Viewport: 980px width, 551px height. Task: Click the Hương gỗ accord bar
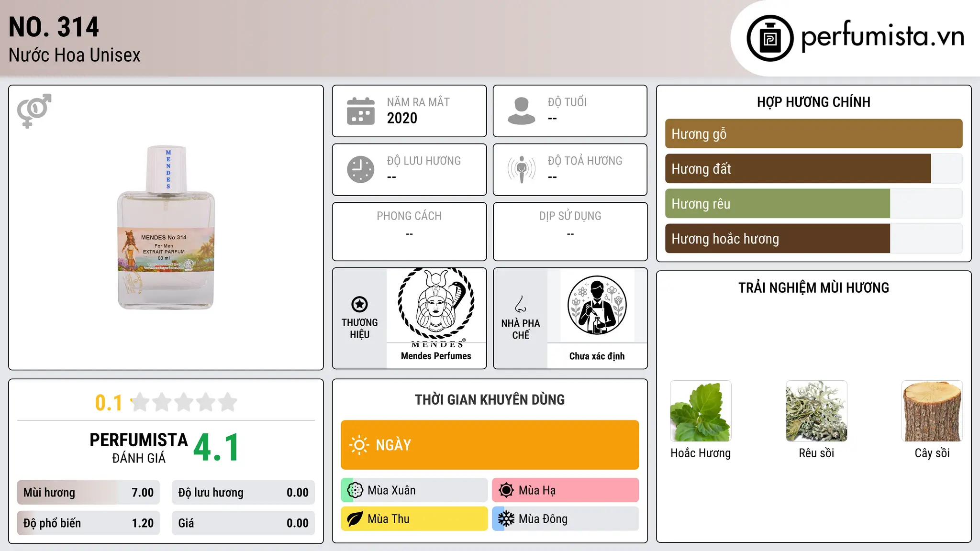[x=813, y=133]
